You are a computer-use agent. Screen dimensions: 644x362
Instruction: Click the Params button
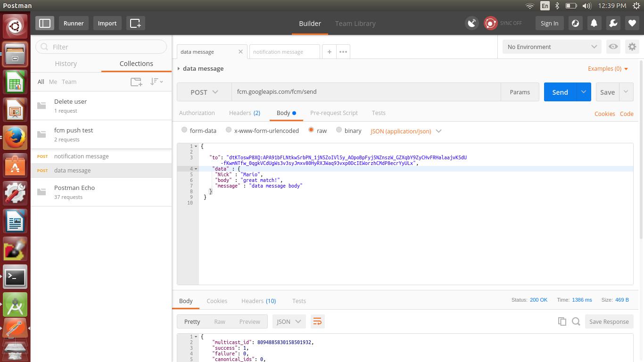(x=520, y=92)
